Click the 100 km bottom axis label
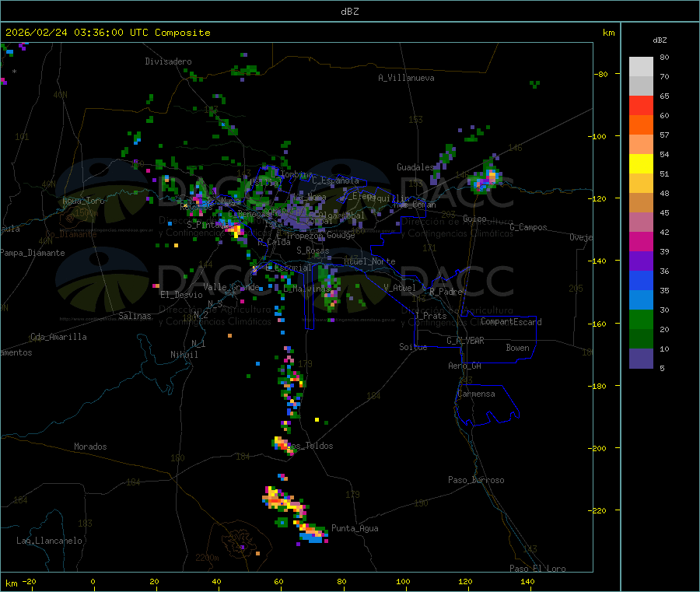700x592 pixels. coord(403,581)
